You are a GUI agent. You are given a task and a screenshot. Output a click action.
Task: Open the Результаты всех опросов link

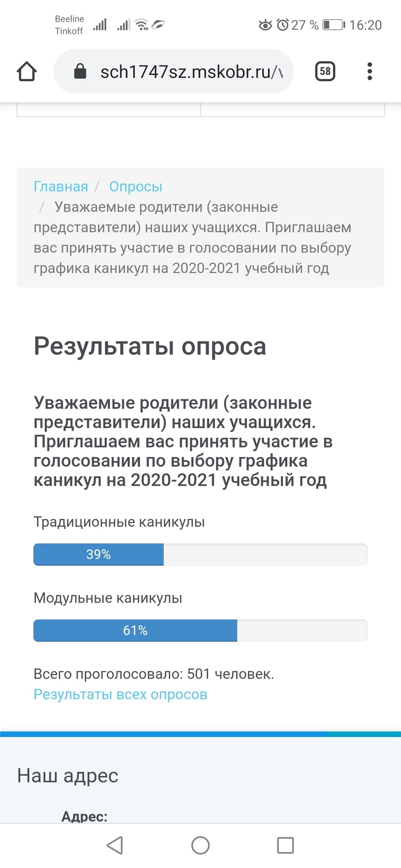(x=120, y=695)
